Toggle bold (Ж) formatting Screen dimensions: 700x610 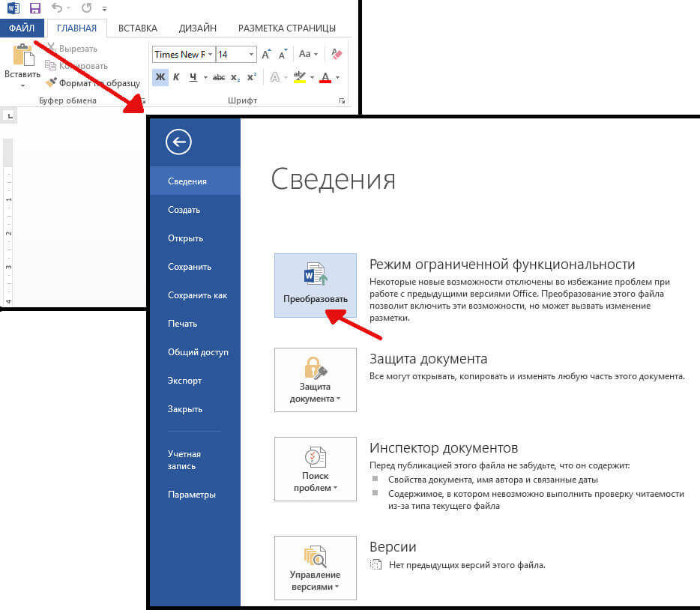pyautogui.click(x=160, y=77)
